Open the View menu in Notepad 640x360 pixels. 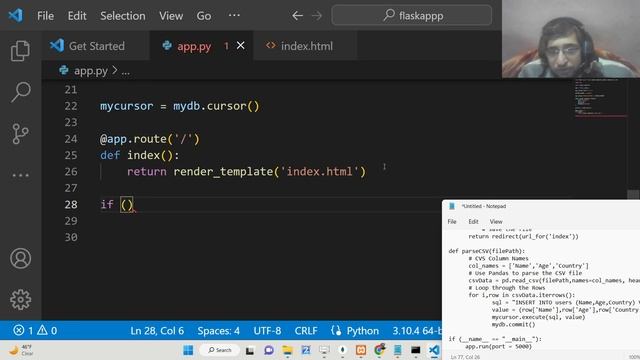click(x=496, y=222)
